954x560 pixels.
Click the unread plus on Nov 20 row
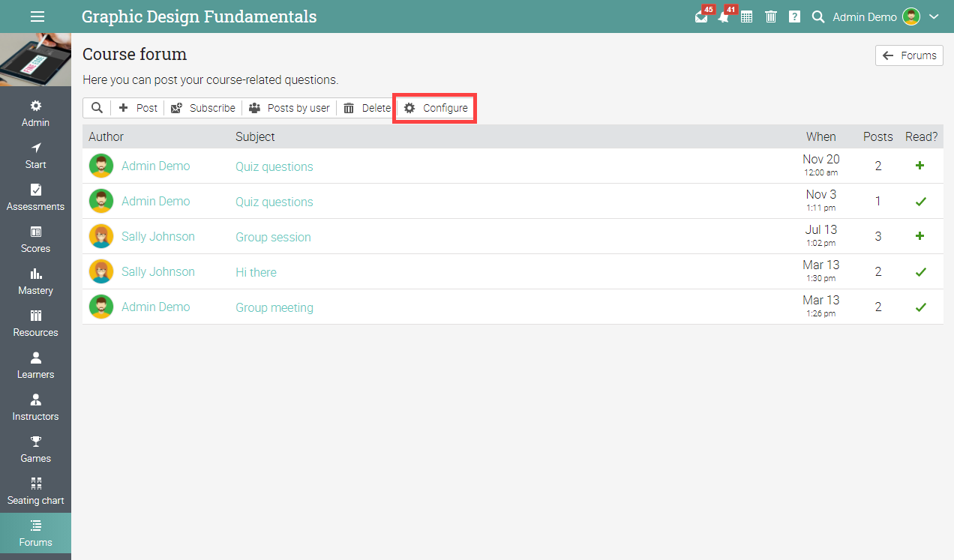(920, 165)
